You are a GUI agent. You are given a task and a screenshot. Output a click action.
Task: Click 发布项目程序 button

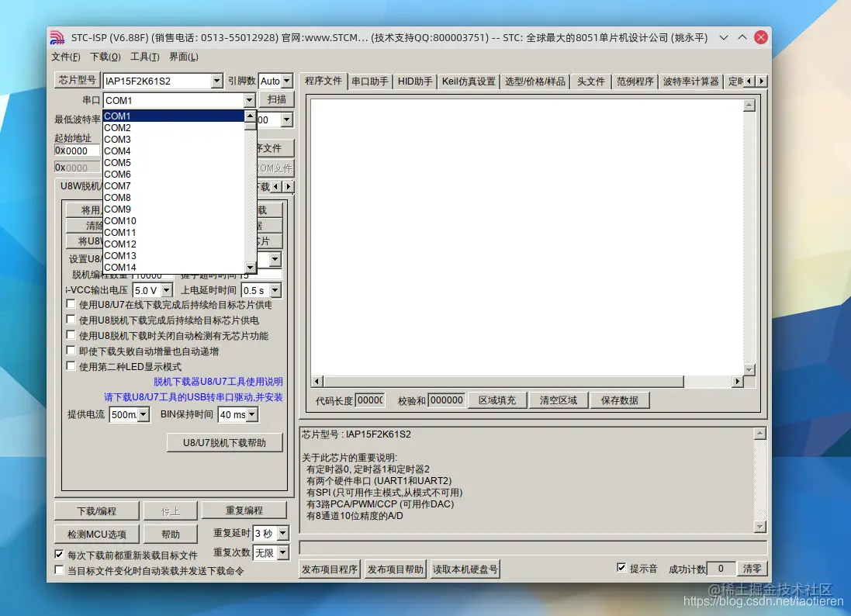(330, 569)
